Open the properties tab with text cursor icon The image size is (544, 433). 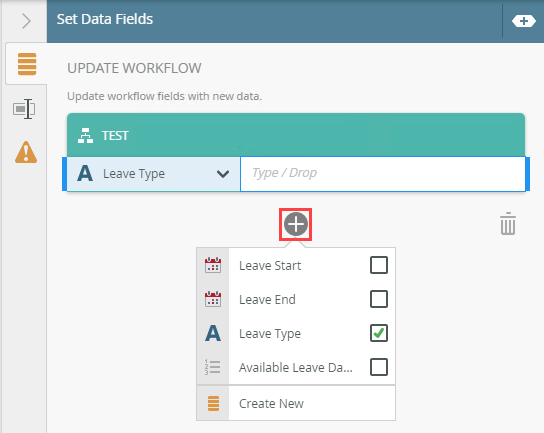pyautogui.click(x=24, y=109)
